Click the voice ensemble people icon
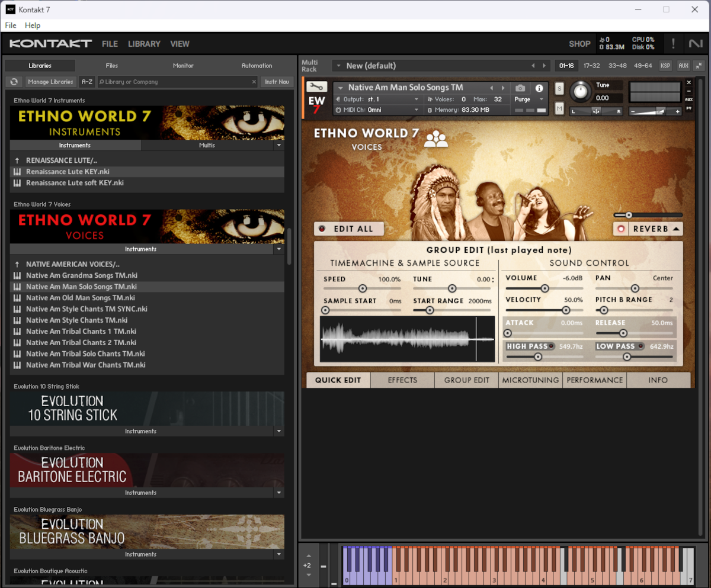The height and width of the screenshot is (588, 711). tap(436, 139)
